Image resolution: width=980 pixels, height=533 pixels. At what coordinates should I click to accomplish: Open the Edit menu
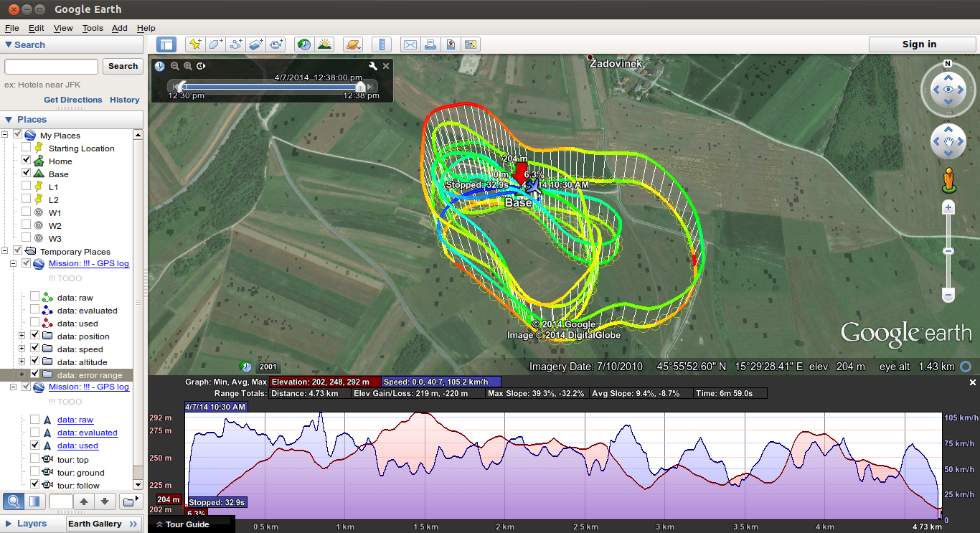pyautogui.click(x=37, y=28)
